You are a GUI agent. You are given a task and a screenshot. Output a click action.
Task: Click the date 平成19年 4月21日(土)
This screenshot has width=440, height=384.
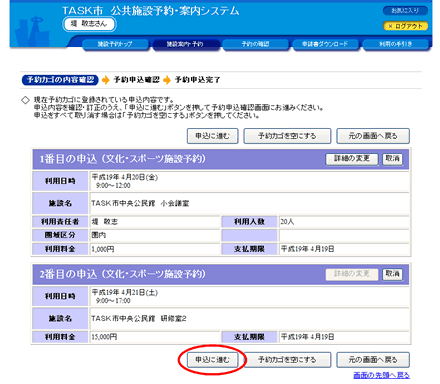click(125, 293)
